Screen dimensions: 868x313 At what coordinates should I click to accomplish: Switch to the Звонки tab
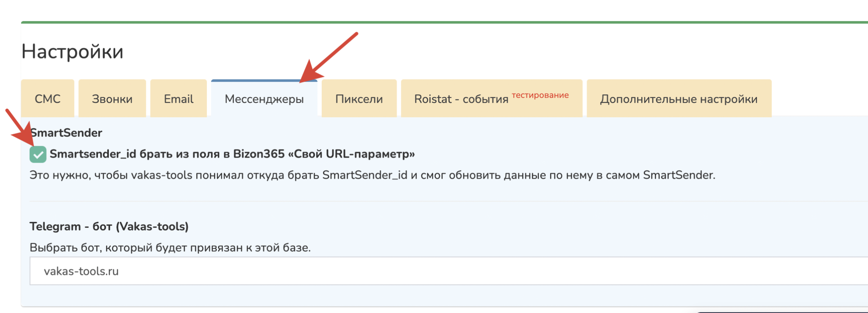tap(112, 99)
